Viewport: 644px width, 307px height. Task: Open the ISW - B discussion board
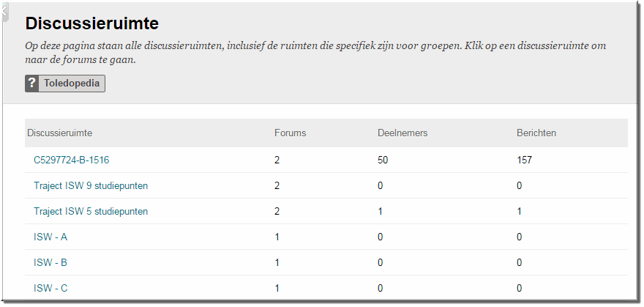pos(50,262)
